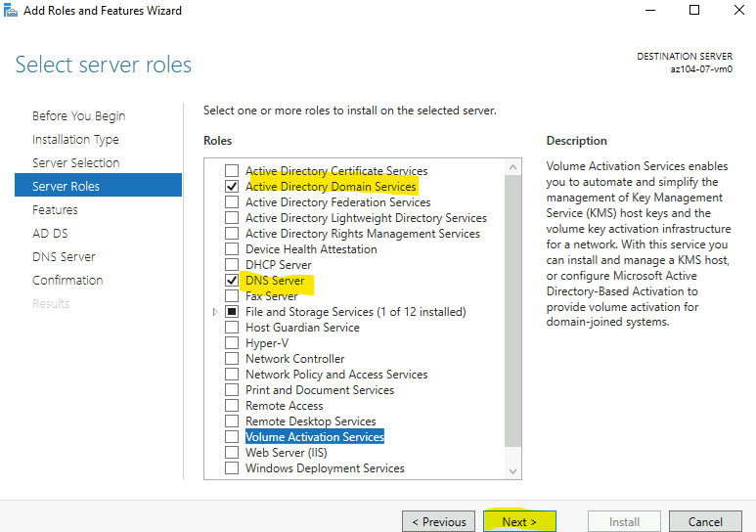Check Network Controller role
The image size is (756, 532).
click(232, 358)
